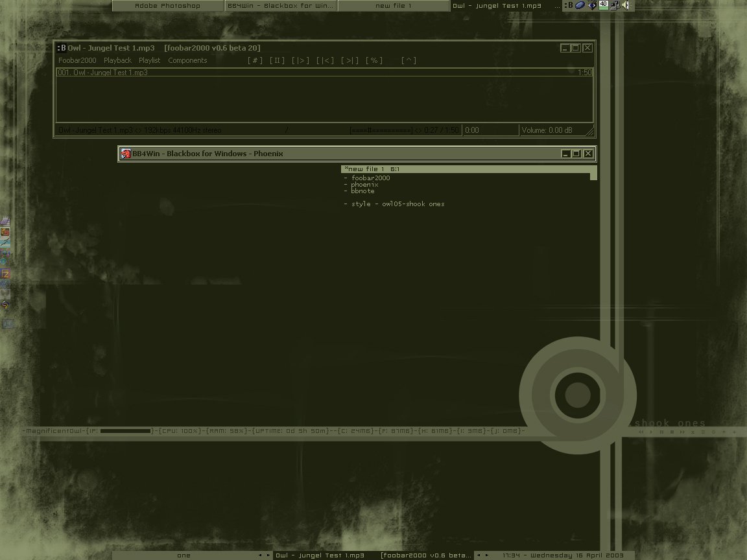Click the eye-shaped tray icon
The height and width of the screenshot is (560, 747).
point(591,5)
